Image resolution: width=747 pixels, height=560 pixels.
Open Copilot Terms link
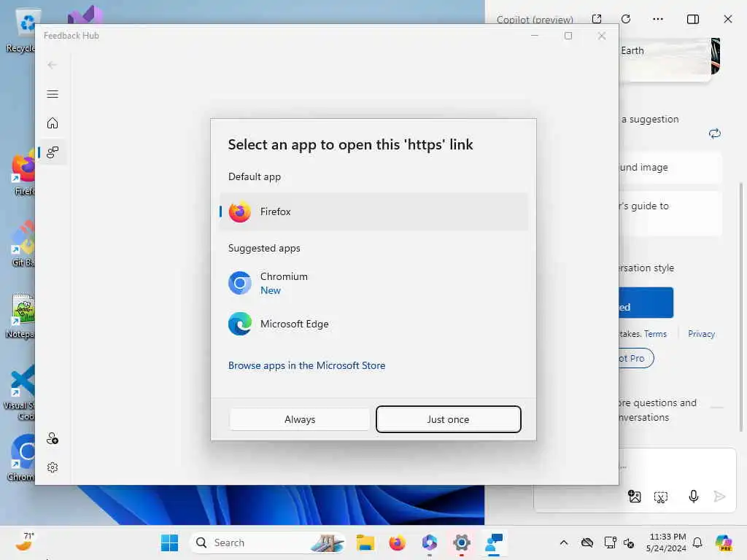[655, 334]
